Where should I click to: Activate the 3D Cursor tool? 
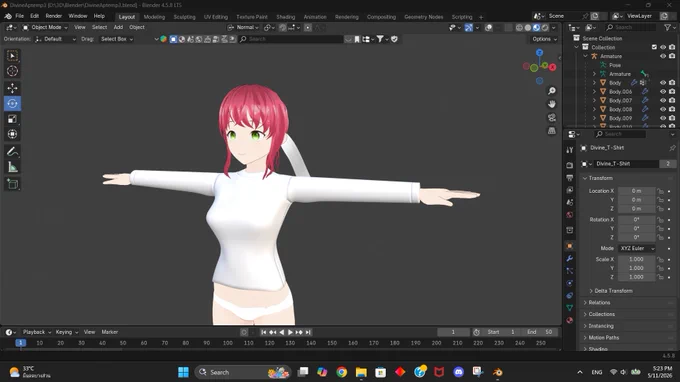[x=12, y=71]
